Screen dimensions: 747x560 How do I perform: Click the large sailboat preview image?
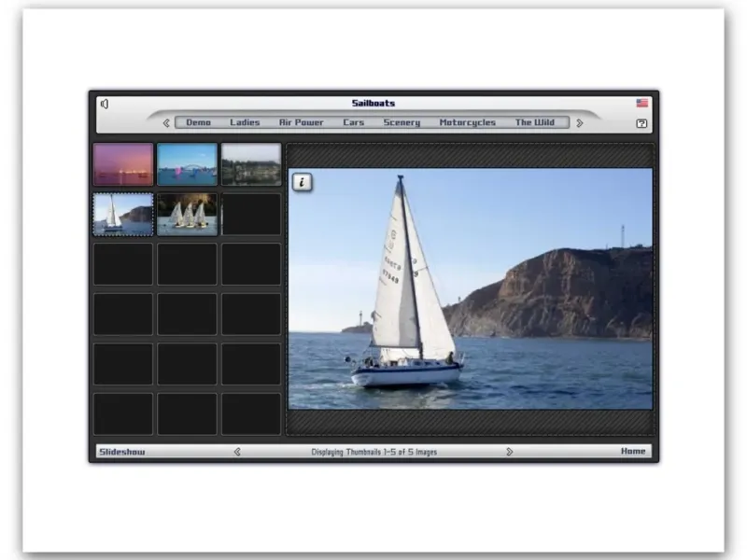point(471,288)
